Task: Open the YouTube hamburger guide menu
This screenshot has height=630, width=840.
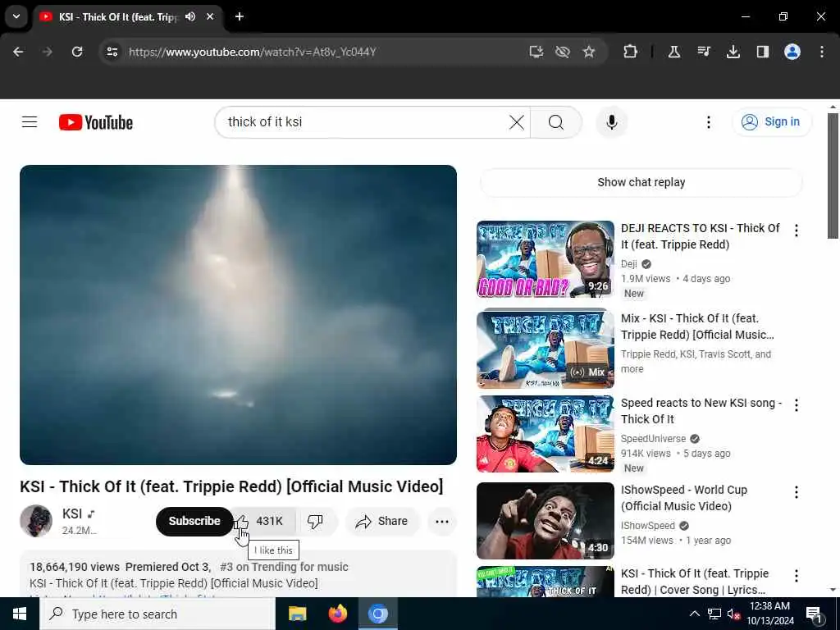Action: (x=30, y=122)
